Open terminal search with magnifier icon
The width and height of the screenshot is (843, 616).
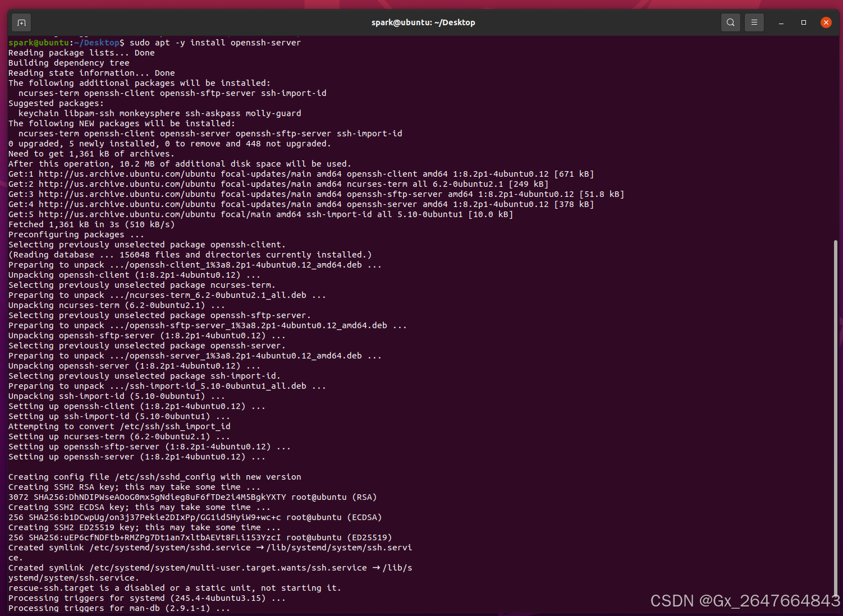730,22
